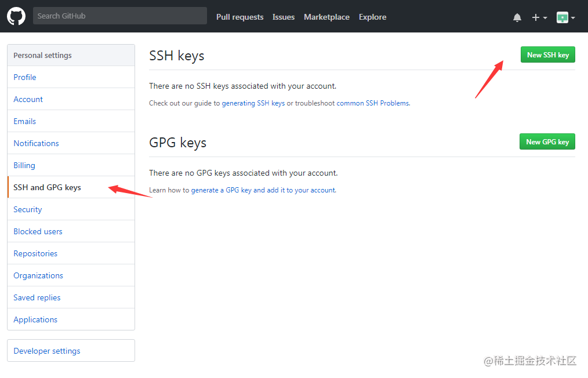This screenshot has height=378, width=588.
Task: Click the New GPG key button
Action: point(547,141)
